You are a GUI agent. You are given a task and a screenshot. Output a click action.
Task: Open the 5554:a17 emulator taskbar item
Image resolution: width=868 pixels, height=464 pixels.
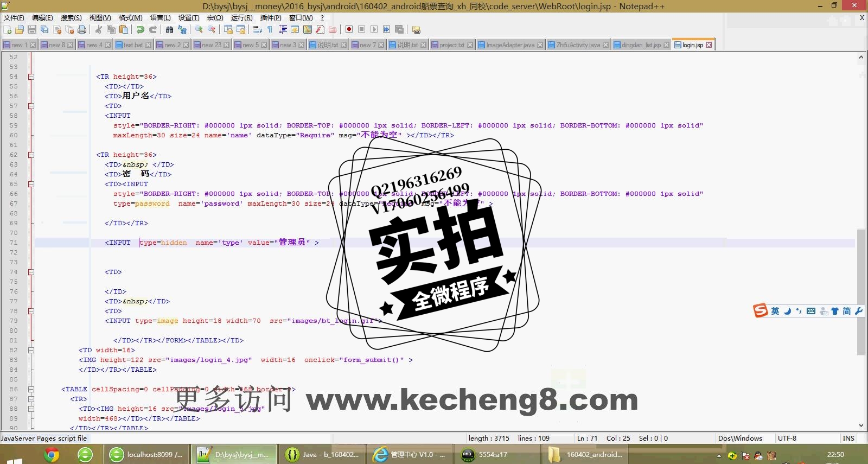coord(498,454)
